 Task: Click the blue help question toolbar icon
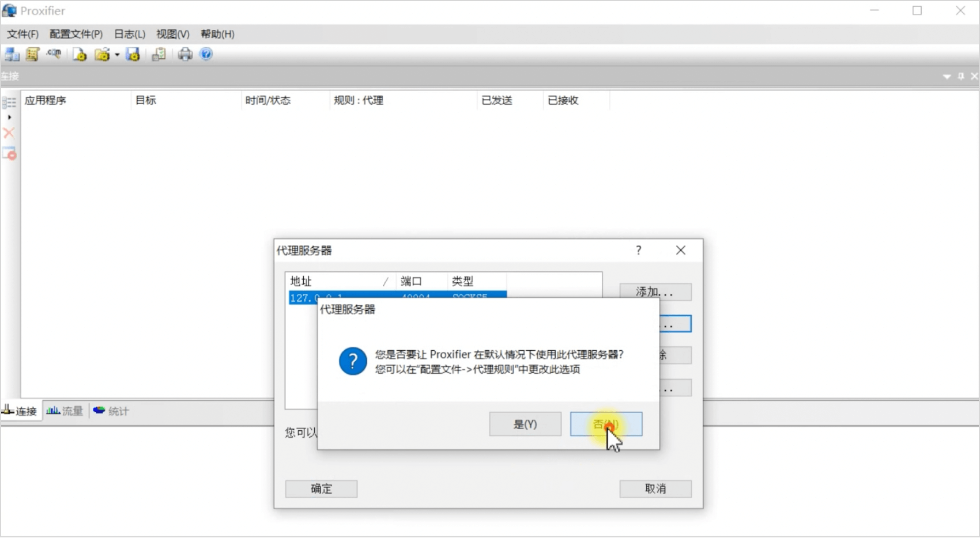[x=206, y=54]
